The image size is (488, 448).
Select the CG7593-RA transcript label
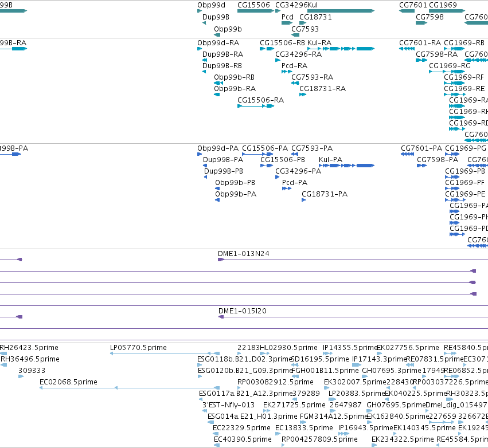pyautogui.click(x=312, y=77)
